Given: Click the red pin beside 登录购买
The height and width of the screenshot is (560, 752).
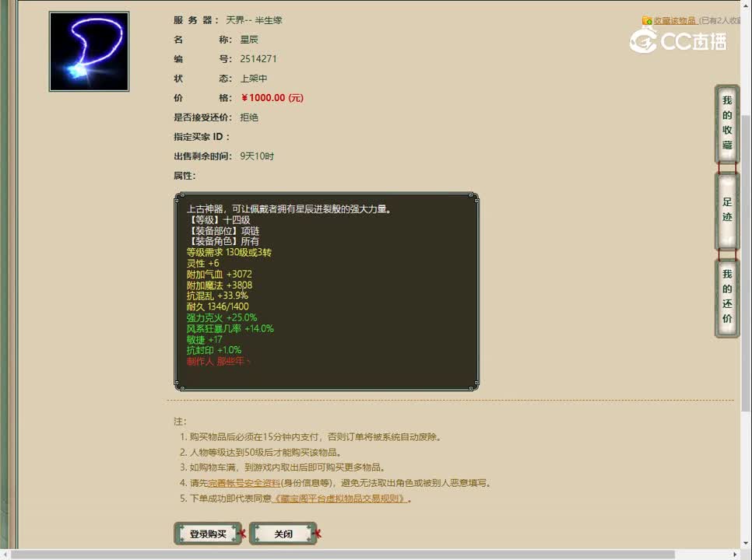Looking at the screenshot, I should (x=244, y=534).
